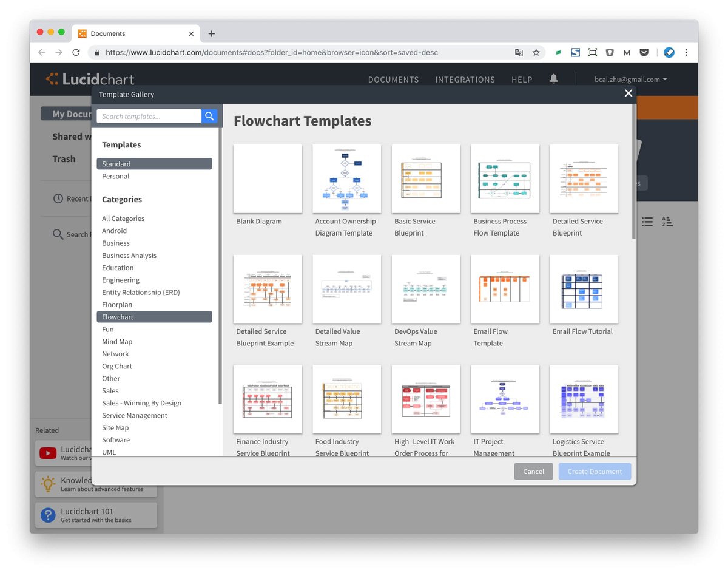The height and width of the screenshot is (573, 728).
Task: Select the Account Ownership Diagram Template thumbnail
Action: (x=347, y=178)
